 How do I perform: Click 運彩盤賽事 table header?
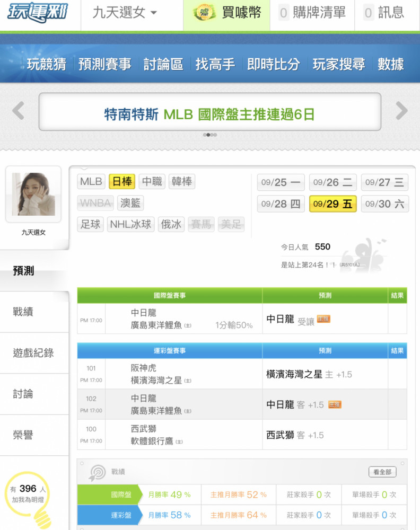170,350
